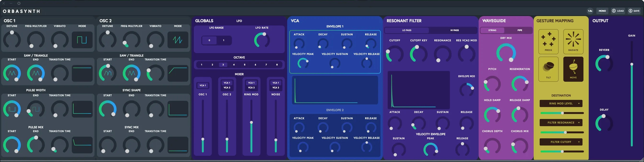Click OSC 2 sawtooth mode icon
Screen dimensions: 644x162
(178, 40)
